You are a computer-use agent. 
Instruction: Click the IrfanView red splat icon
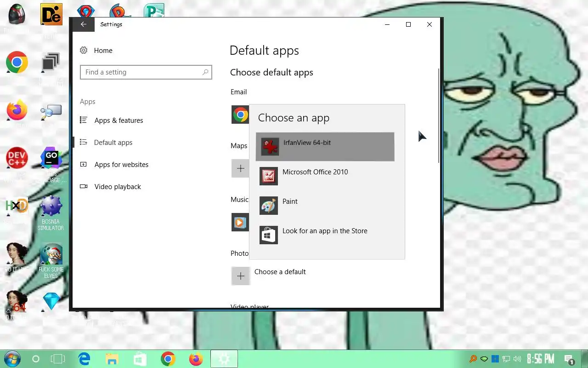click(270, 147)
